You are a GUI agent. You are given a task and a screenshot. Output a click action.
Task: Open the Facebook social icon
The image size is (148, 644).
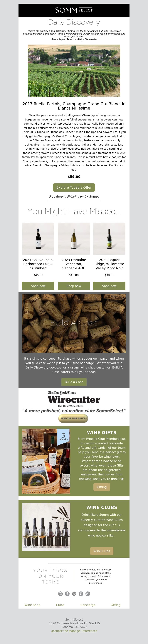click(x=67, y=594)
